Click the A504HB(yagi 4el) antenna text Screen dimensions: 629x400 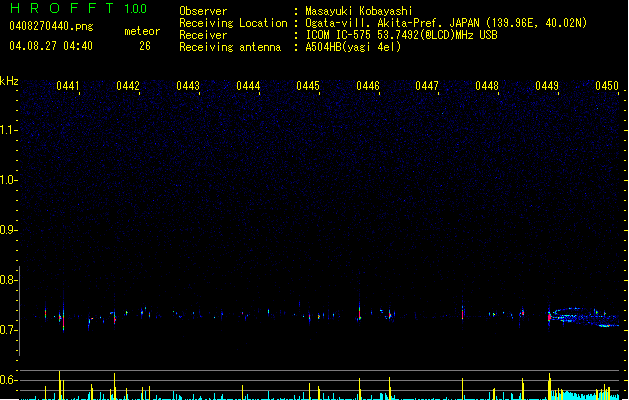point(353,47)
